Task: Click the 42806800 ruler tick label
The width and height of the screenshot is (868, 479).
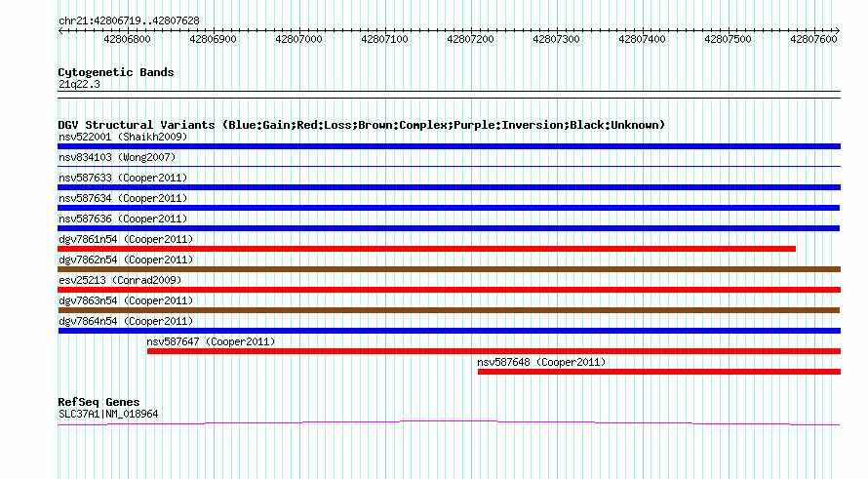Action: click(x=127, y=39)
